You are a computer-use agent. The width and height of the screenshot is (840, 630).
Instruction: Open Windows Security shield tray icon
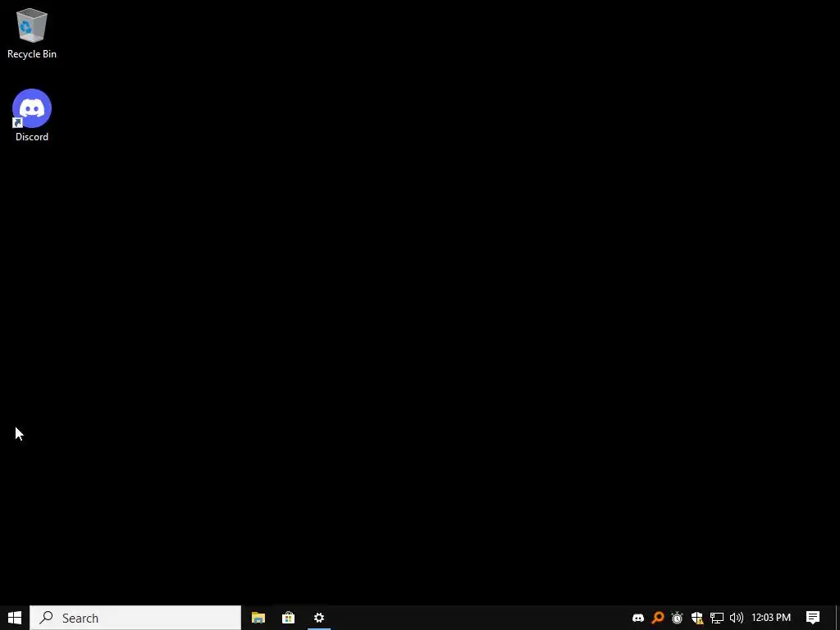(697, 618)
